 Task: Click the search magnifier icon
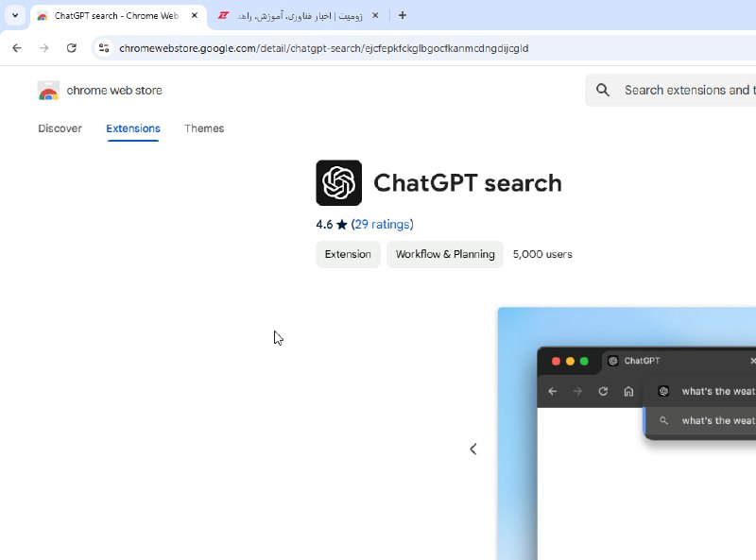pos(603,90)
